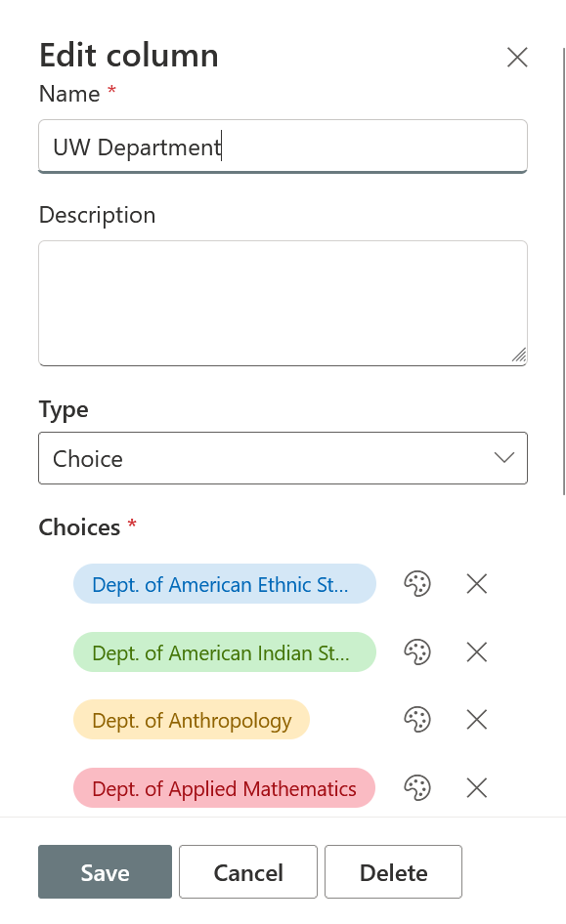Select the Dept. of Anthropology choice pill
This screenshot has width=566, height=924.
[192, 719]
